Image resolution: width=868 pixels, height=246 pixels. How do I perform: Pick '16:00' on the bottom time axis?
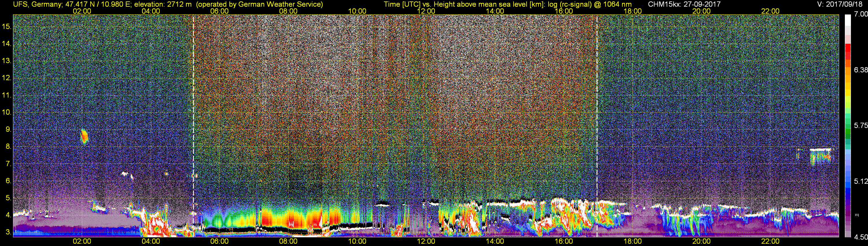point(564,241)
